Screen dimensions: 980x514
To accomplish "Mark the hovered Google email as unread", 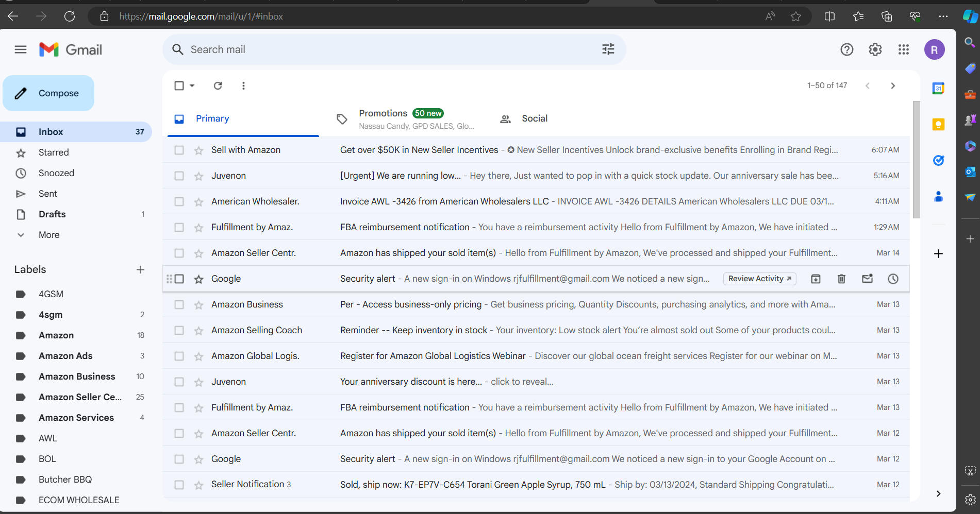I will [867, 279].
